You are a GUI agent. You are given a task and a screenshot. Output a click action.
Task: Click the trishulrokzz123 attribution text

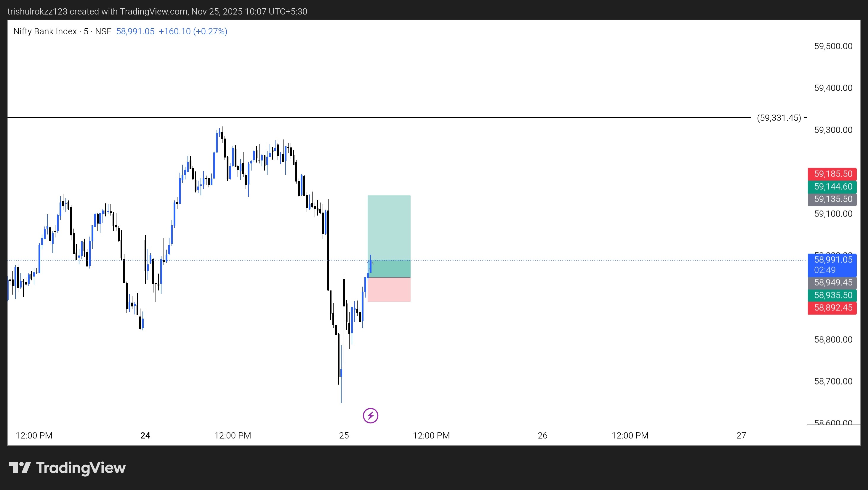coord(37,12)
